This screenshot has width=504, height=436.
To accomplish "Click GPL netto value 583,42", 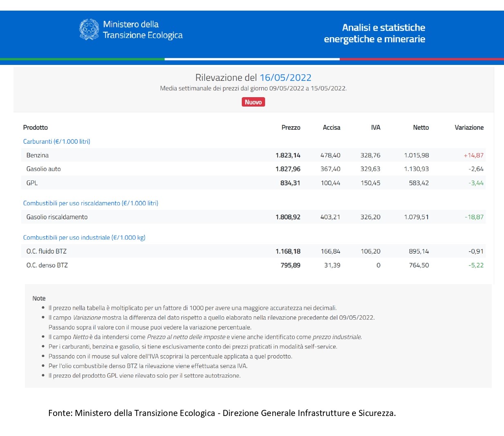I will click(x=419, y=183).
